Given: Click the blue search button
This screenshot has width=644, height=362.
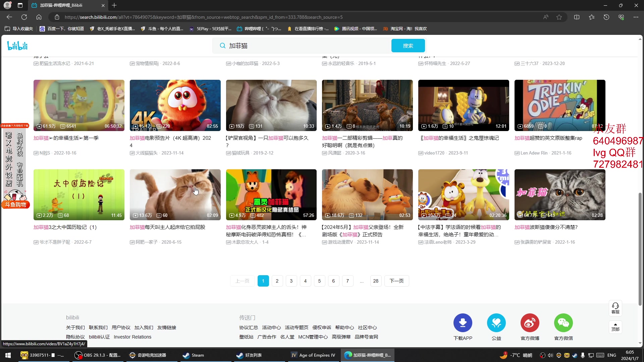Looking at the screenshot, I should [408, 46].
